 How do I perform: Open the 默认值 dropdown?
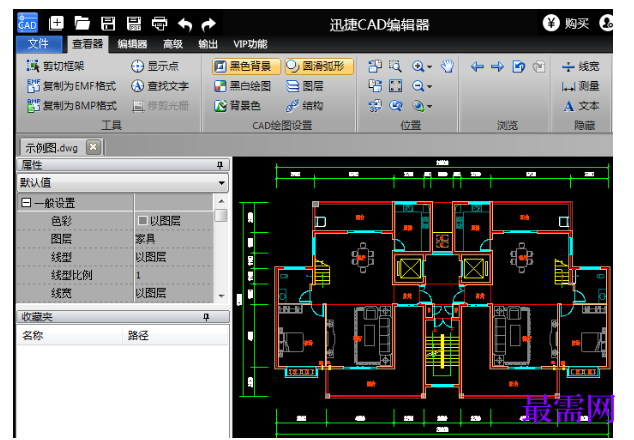tap(222, 183)
